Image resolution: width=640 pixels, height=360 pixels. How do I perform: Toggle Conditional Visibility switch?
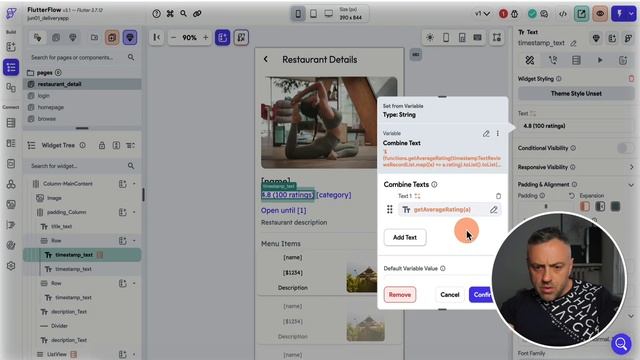pyautogui.click(x=625, y=148)
